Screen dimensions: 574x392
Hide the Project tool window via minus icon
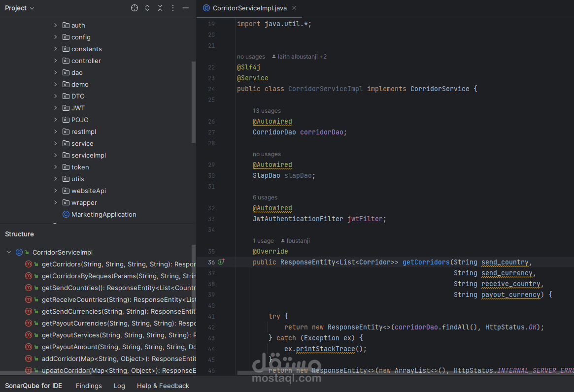(185, 8)
